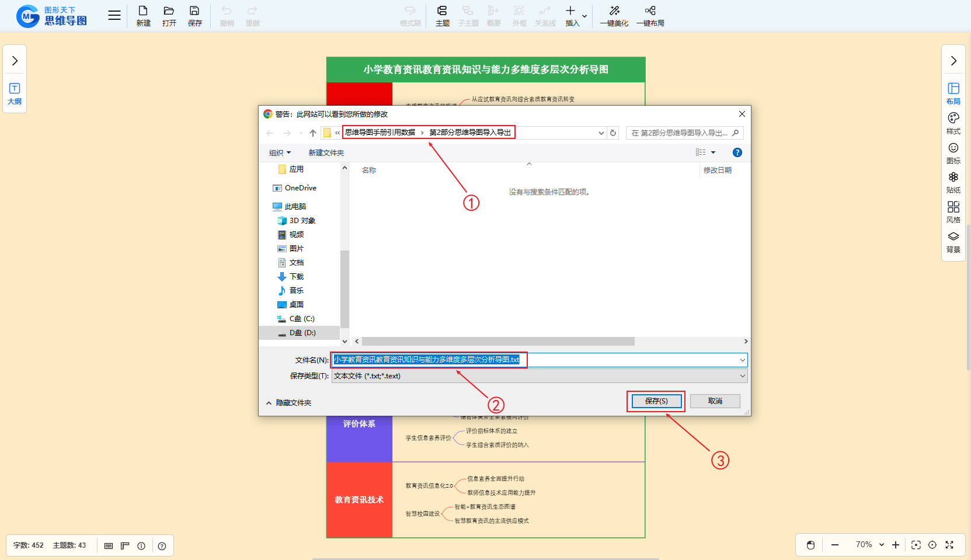Expand the right sidebar chevron

point(953,61)
